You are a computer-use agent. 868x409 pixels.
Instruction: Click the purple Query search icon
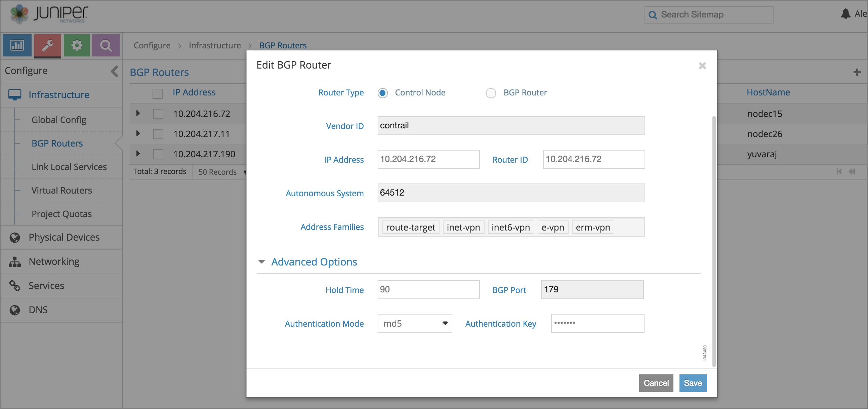pos(106,45)
